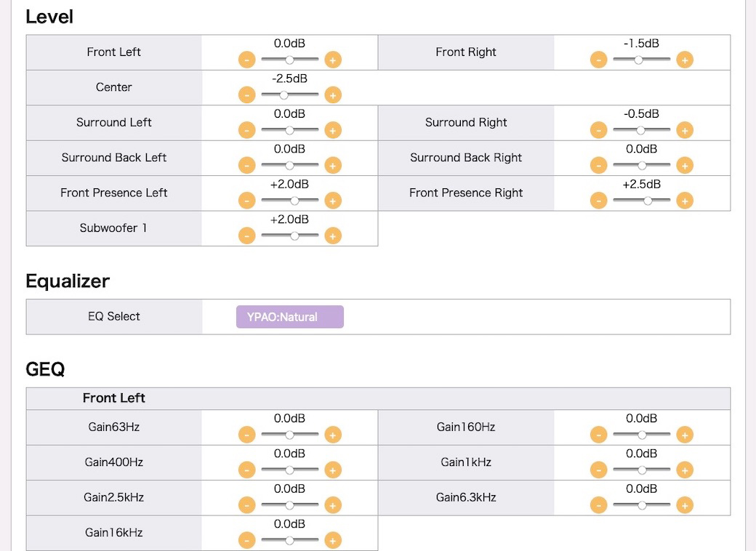
Task: Raise the Center level with plus button
Action: 333,95
